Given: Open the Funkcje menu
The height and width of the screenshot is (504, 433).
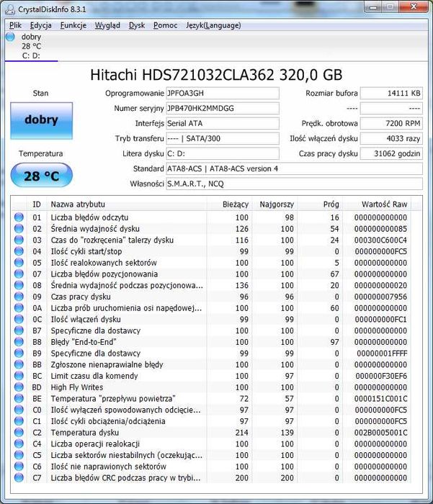Looking at the screenshot, I should (73, 25).
